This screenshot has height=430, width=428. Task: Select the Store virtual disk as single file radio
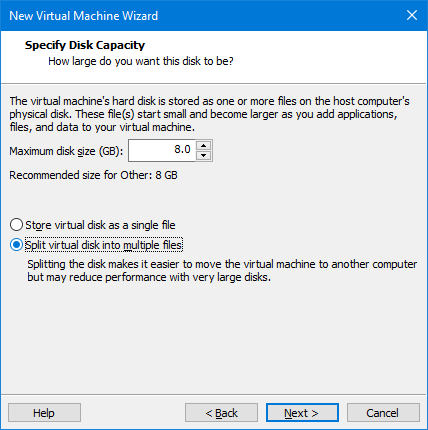pyautogui.click(x=16, y=225)
